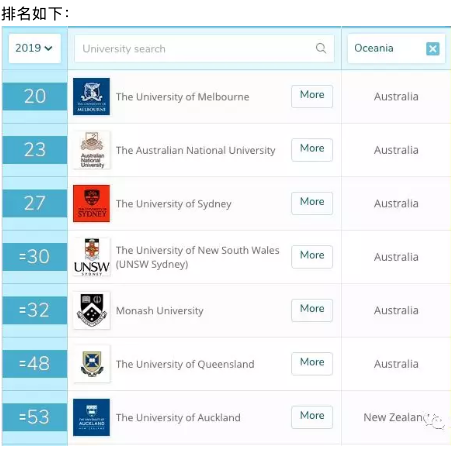The image size is (451, 449).
Task: Click the Australian National University logo
Action: tap(92, 150)
